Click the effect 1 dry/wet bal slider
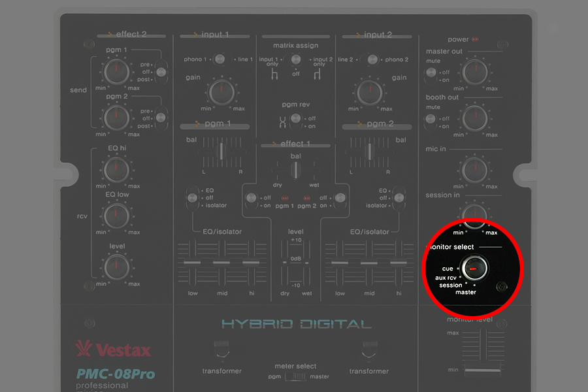The height and width of the screenshot is (392, 588). point(296,170)
